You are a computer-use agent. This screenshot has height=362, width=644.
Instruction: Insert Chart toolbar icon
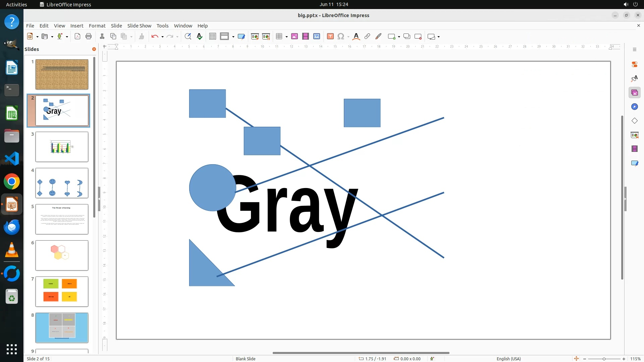(317, 37)
